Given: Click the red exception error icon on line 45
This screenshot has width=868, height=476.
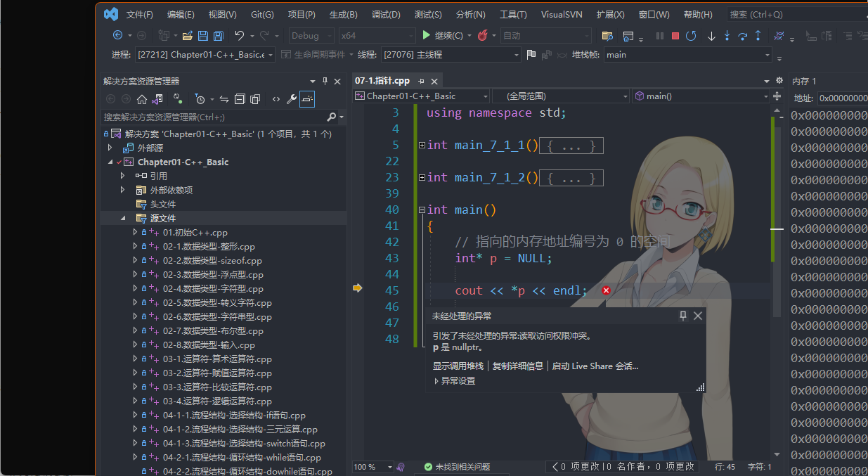Looking at the screenshot, I should click(607, 290).
